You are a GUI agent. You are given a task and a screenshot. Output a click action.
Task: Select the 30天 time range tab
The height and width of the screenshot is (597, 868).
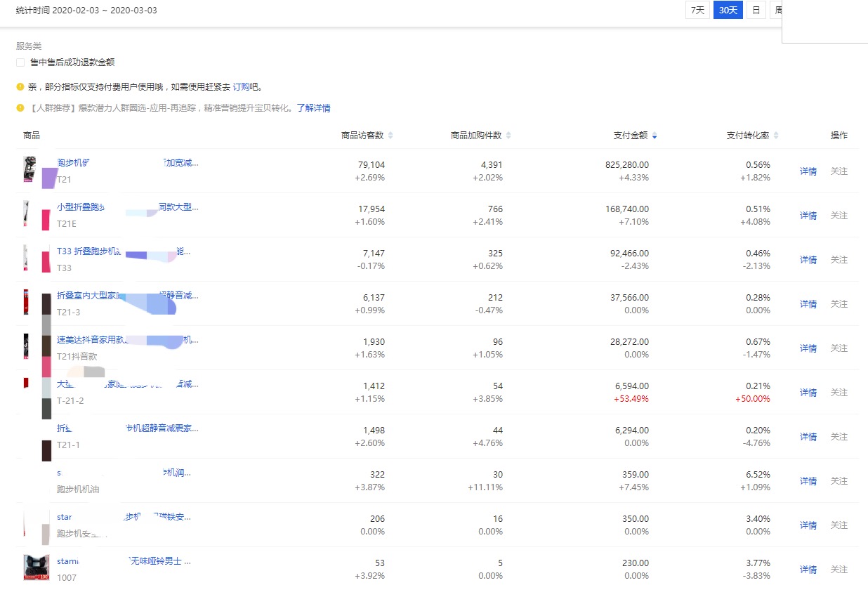(728, 10)
